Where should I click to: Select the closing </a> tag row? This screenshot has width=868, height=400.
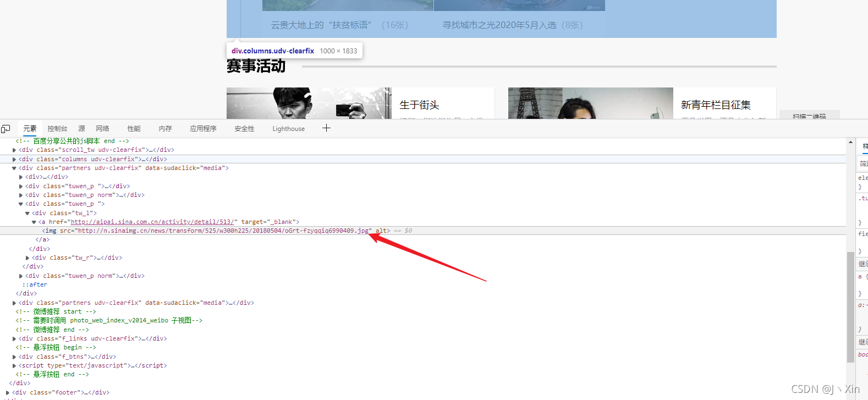[x=42, y=239]
